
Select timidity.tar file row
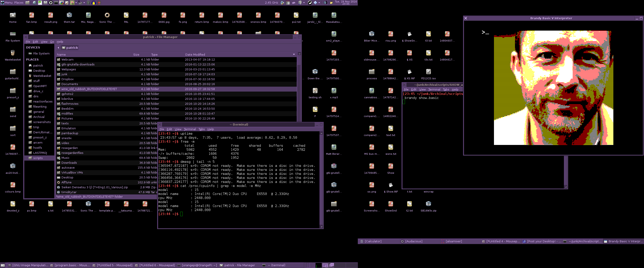pos(107,192)
